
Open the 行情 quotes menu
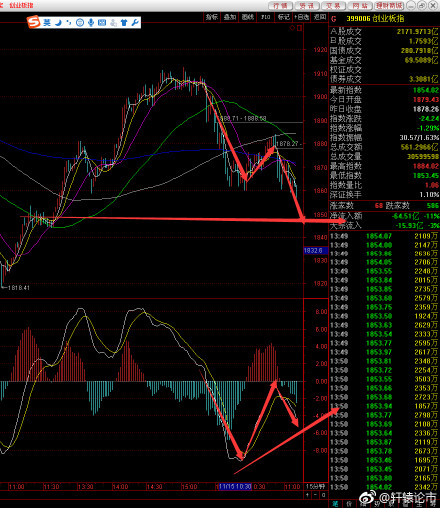280,6
